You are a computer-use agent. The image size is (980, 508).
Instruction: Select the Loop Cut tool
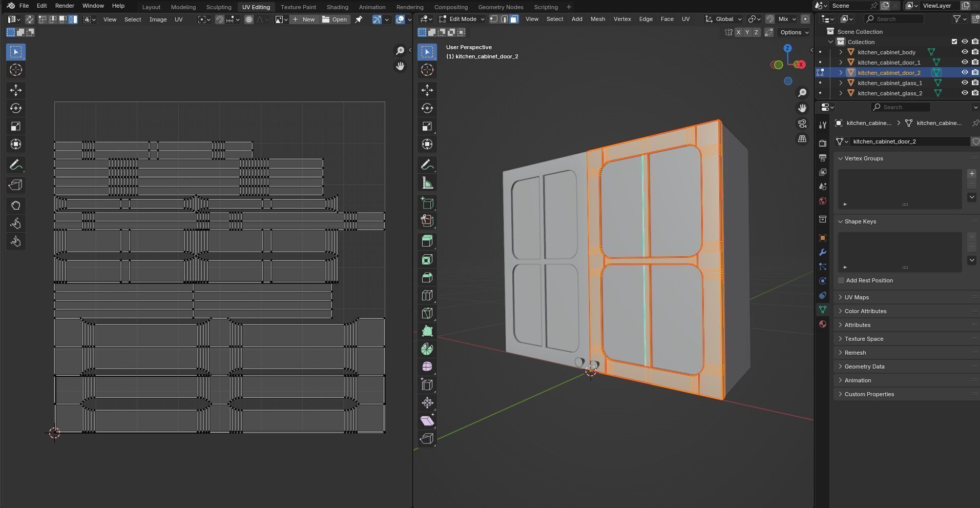click(427, 295)
